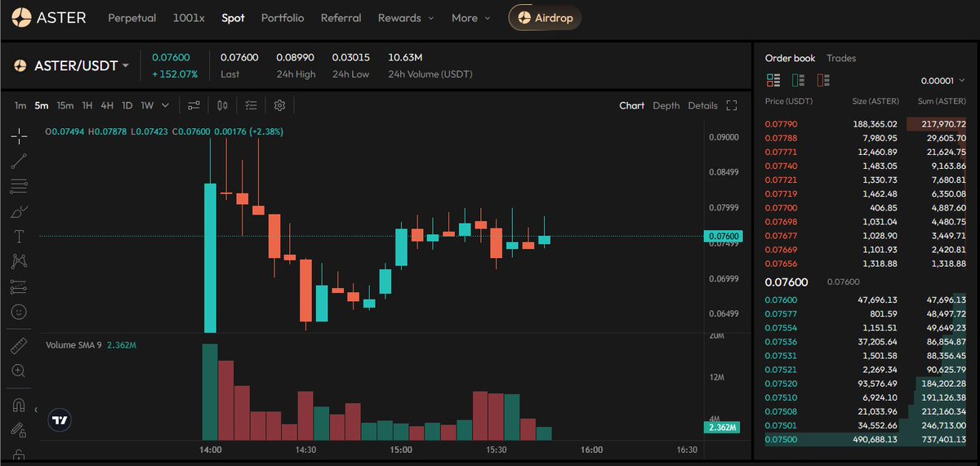Screen dimensions: 980x466
Task: Click the large 0.07600 mid price in order book
Action: [786, 282]
